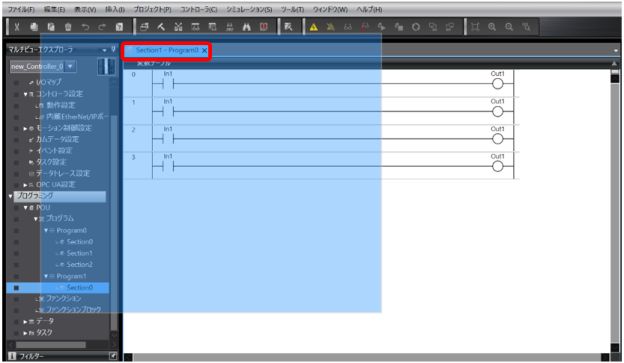Select the Section1 - Program0 tab
624x363 pixels.
pos(167,50)
